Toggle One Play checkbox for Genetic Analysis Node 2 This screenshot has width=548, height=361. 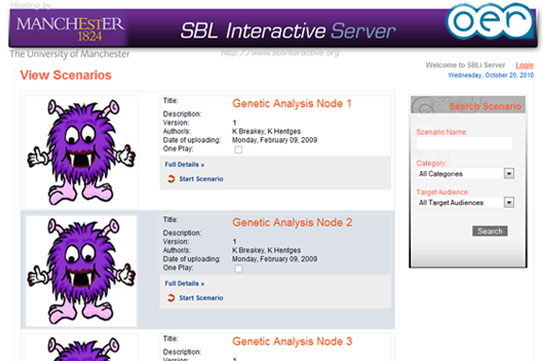pos(238,268)
